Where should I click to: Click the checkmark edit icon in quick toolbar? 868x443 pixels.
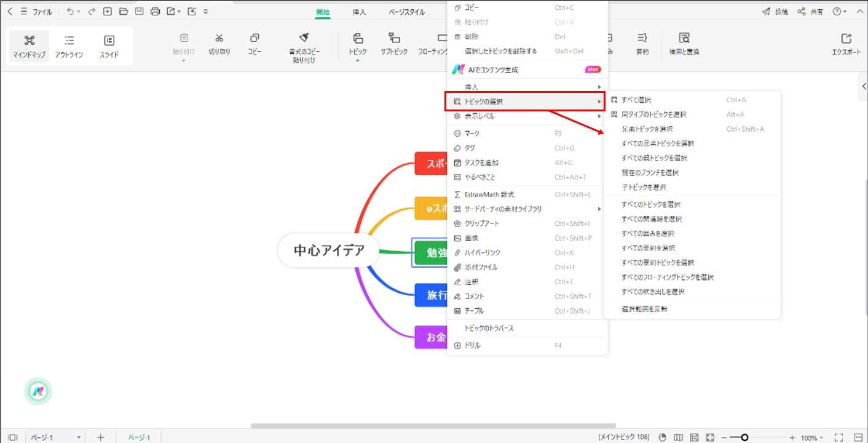(191, 11)
